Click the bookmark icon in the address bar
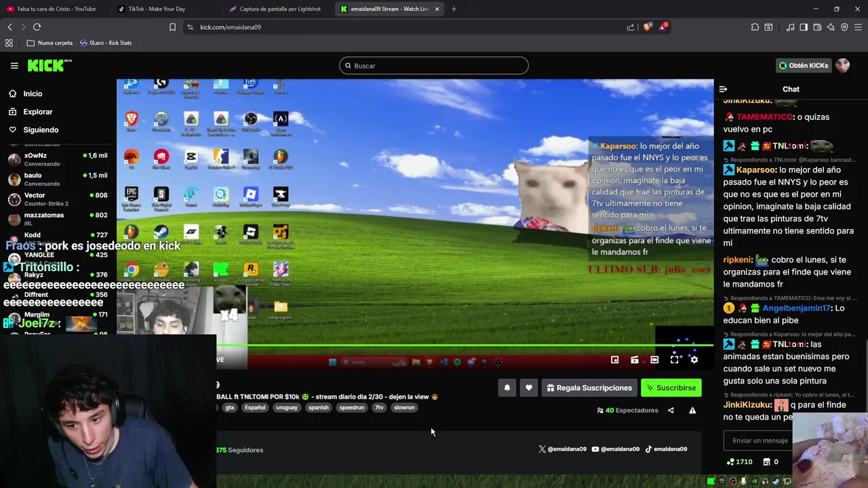 point(172,27)
